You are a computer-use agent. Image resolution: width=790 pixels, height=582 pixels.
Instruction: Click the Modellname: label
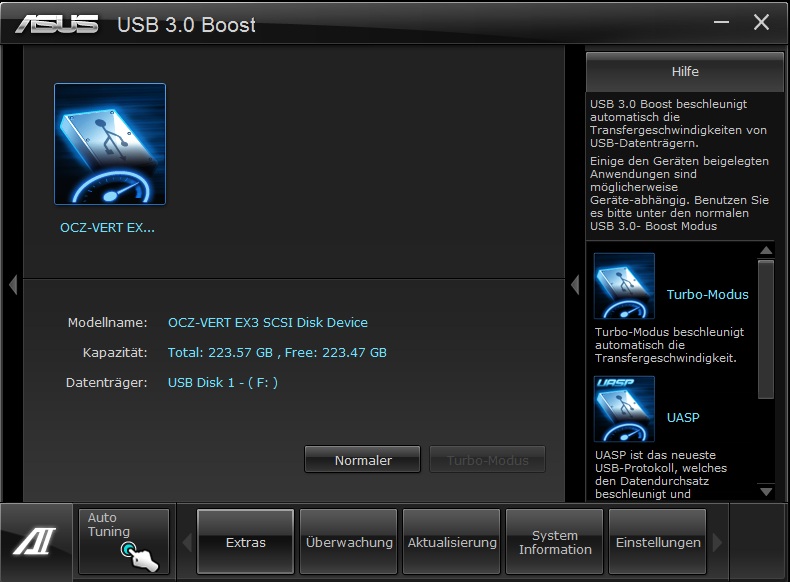click(107, 322)
